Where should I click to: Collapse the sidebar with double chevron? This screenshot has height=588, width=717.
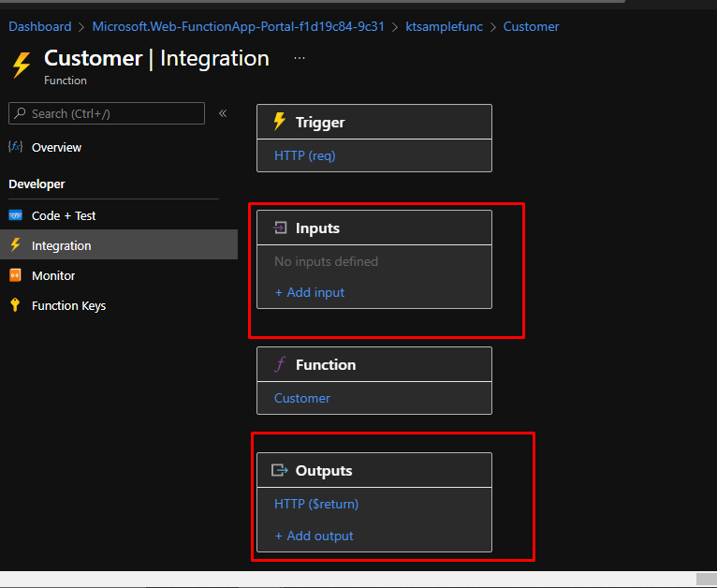coord(223,113)
